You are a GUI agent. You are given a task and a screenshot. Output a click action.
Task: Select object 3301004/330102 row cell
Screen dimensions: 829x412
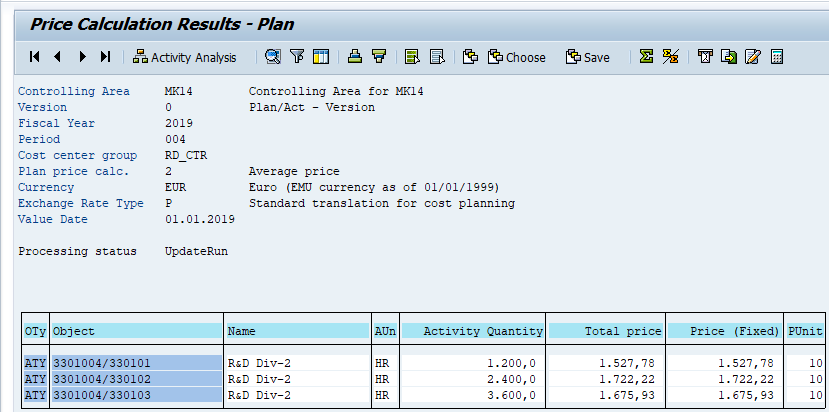tap(137, 379)
